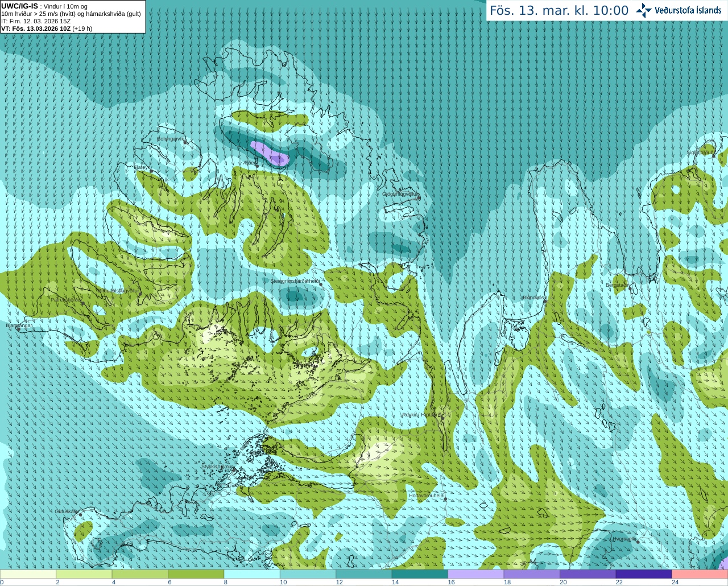Click the Æðey station label
Image resolution: width=728 pixels, height=586 pixels.
click(x=250, y=163)
